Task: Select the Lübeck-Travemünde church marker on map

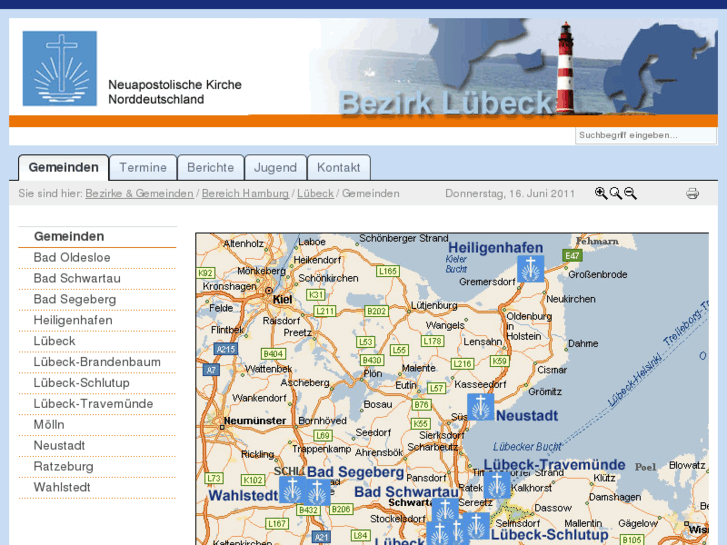Action: tap(497, 485)
